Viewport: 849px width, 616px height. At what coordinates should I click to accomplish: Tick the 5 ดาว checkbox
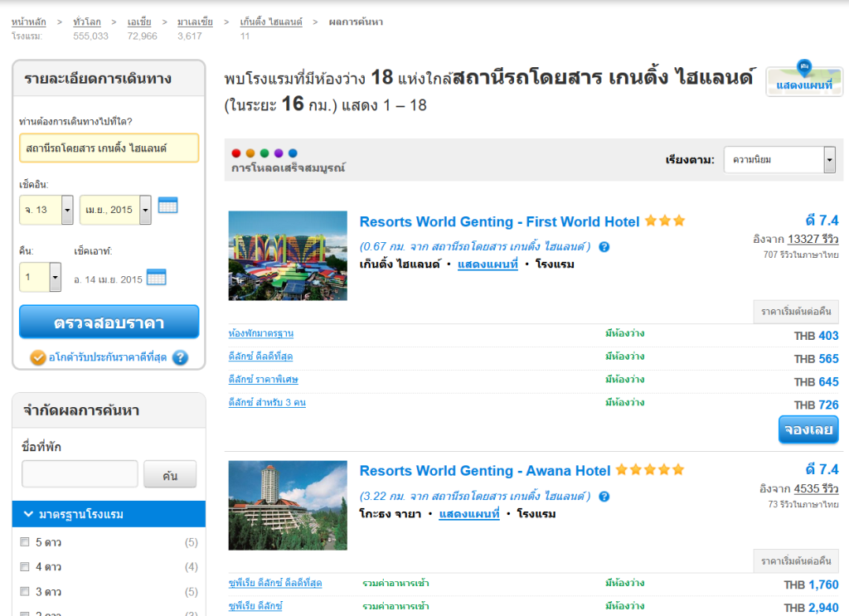(24, 542)
